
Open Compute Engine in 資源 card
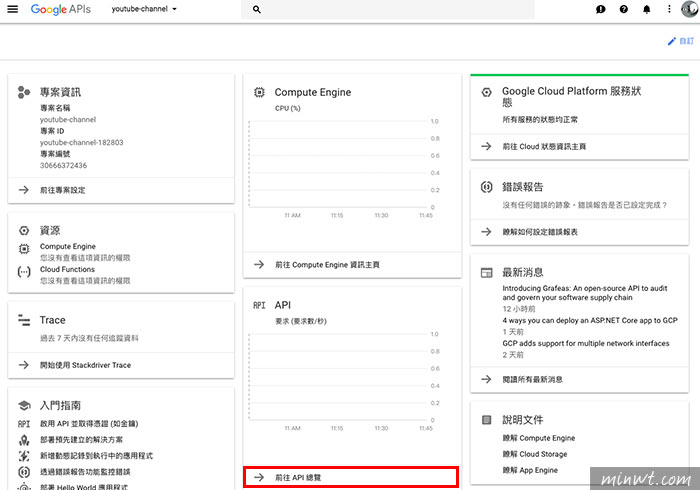pos(68,246)
